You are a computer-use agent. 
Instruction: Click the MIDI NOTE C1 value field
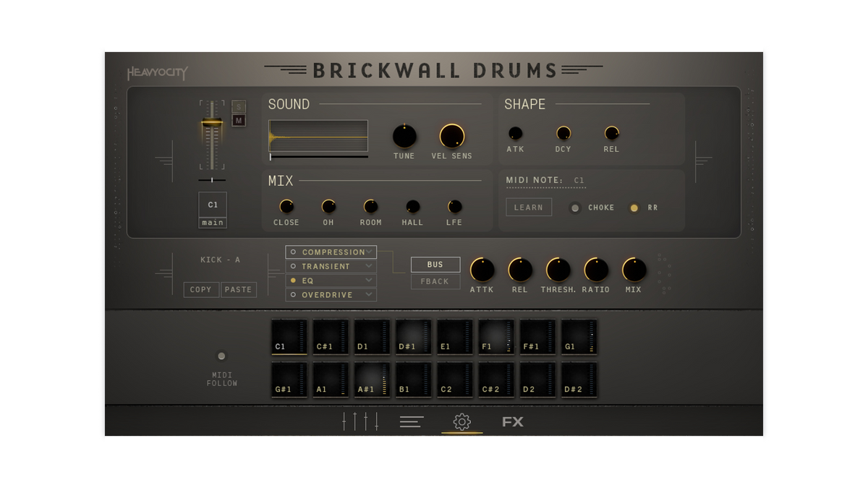[x=579, y=181]
